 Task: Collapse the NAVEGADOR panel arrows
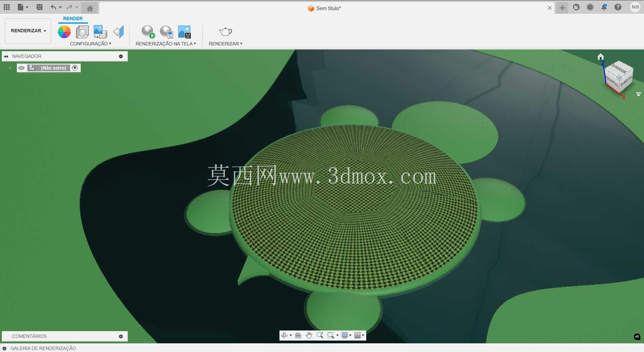[x=6, y=56]
